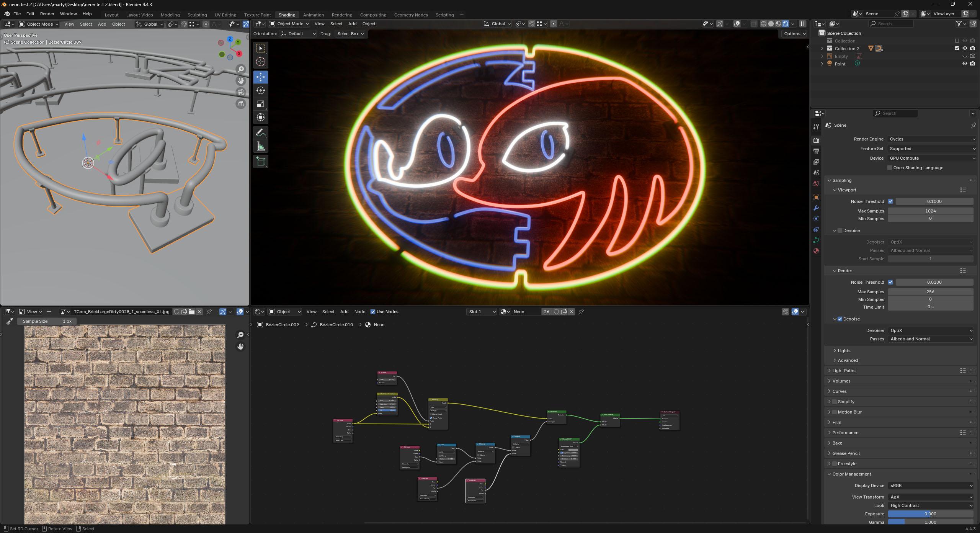
Task: Toggle fake user for Neon material
Action: click(556, 312)
